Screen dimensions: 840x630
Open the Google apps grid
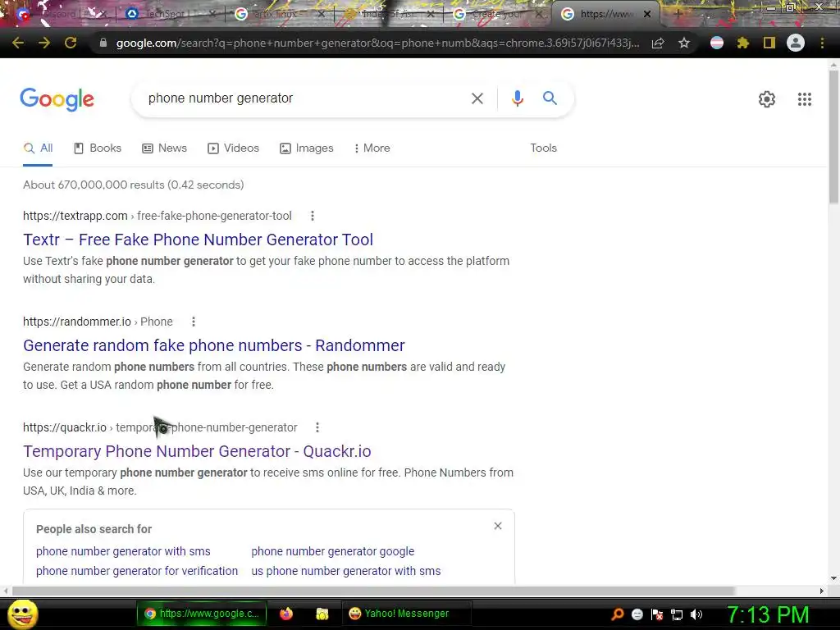[804, 99]
